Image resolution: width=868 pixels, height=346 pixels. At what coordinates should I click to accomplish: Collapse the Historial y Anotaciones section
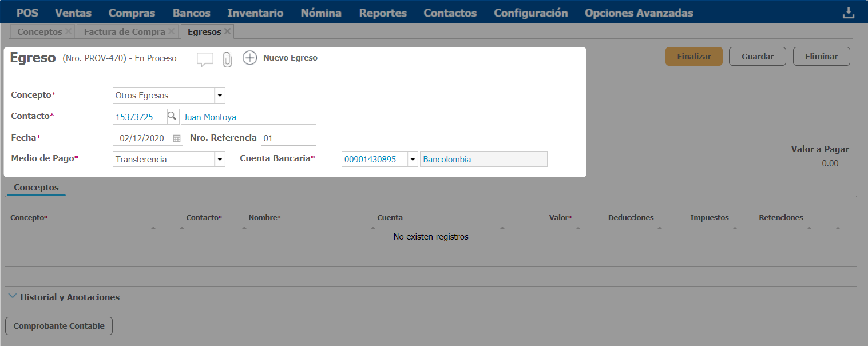click(13, 296)
